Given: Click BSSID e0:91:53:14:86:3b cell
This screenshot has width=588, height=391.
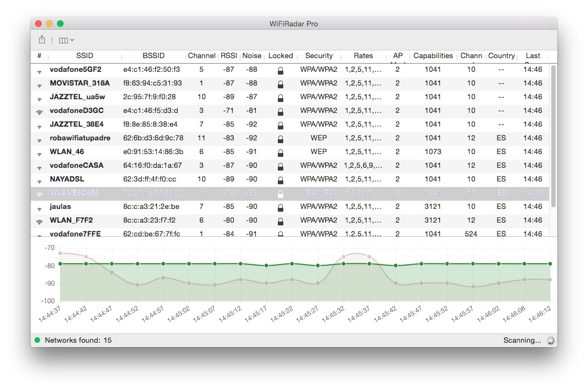Looking at the screenshot, I should pyautogui.click(x=153, y=151).
